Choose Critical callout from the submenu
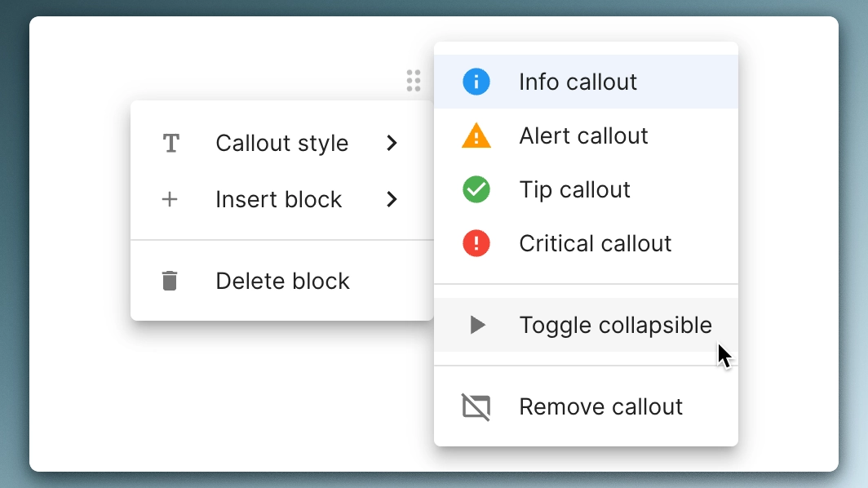The width and height of the screenshot is (868, 488). 595,243
